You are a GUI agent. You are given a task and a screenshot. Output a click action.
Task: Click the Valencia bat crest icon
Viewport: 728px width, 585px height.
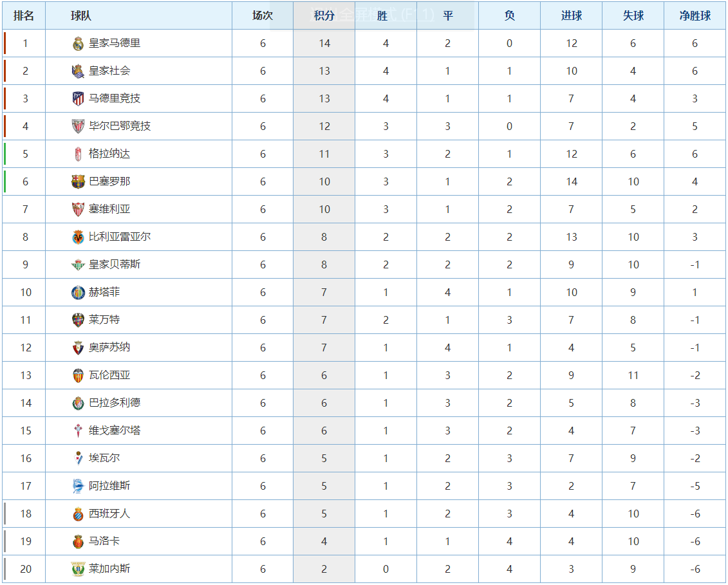pos(78,376)
